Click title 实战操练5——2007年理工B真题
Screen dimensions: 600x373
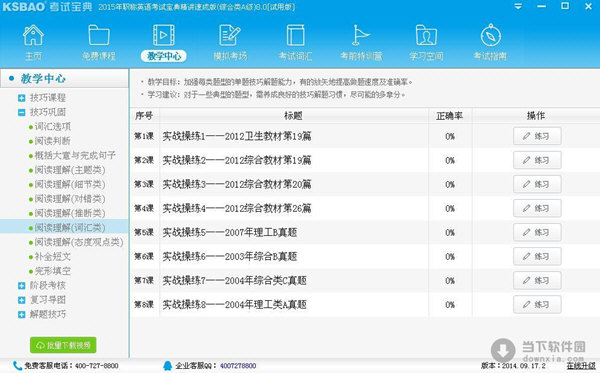coord(230,233)
